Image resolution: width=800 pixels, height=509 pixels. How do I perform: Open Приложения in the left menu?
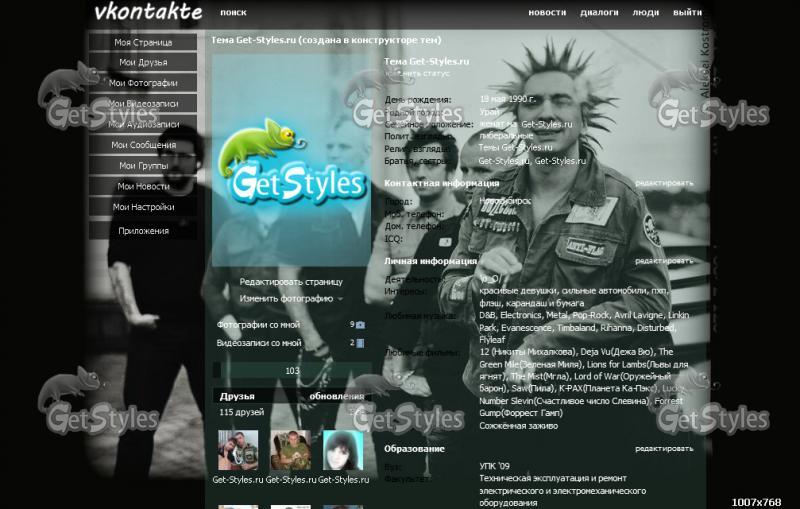tap(143, 231)
